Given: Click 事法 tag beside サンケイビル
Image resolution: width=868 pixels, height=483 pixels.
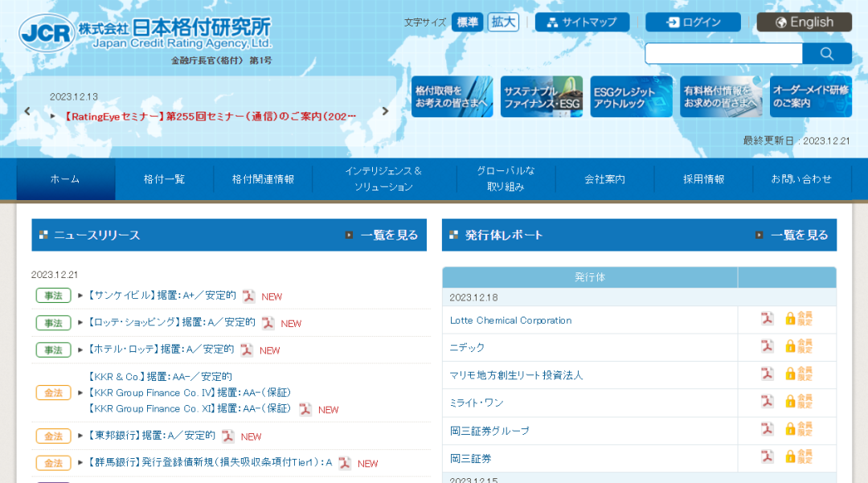Looking at the screenshot, I should point(54,296).
